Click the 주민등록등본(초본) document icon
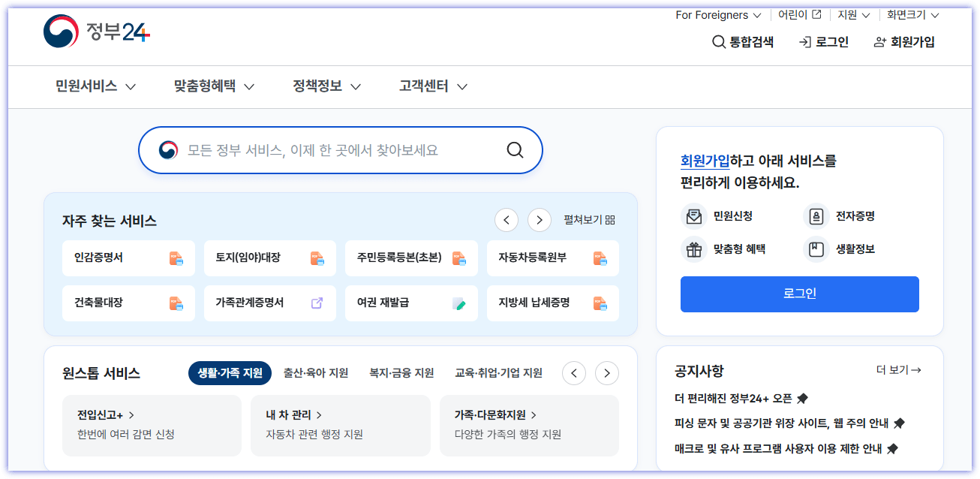Image resolution: width=980 pixels, height=479 pixels. (x=458, y=258)
